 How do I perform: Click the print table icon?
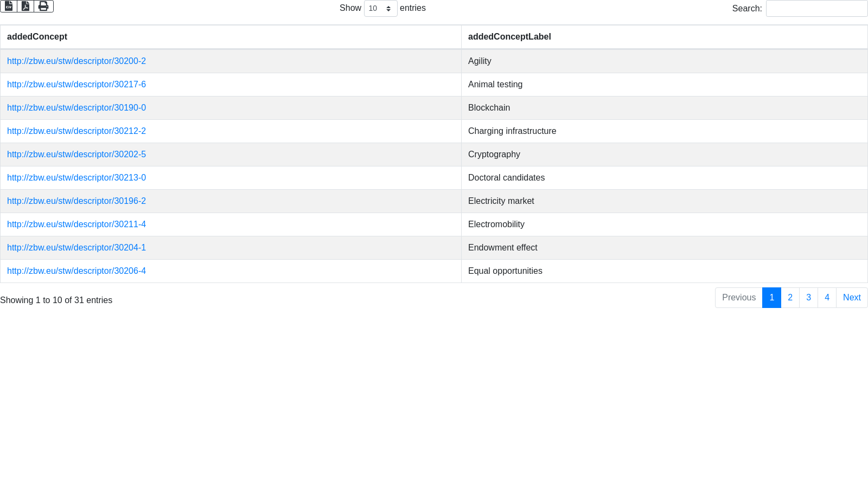(43, 6)
